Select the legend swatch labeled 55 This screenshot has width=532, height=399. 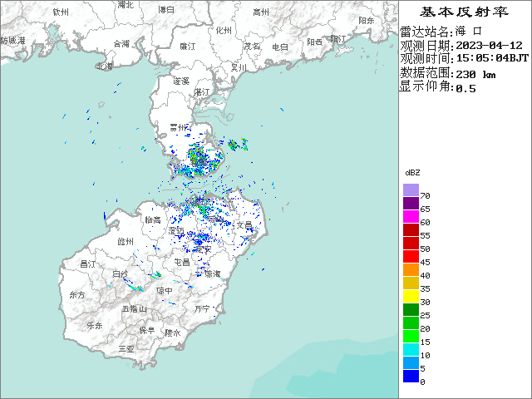tap(411, 229)
